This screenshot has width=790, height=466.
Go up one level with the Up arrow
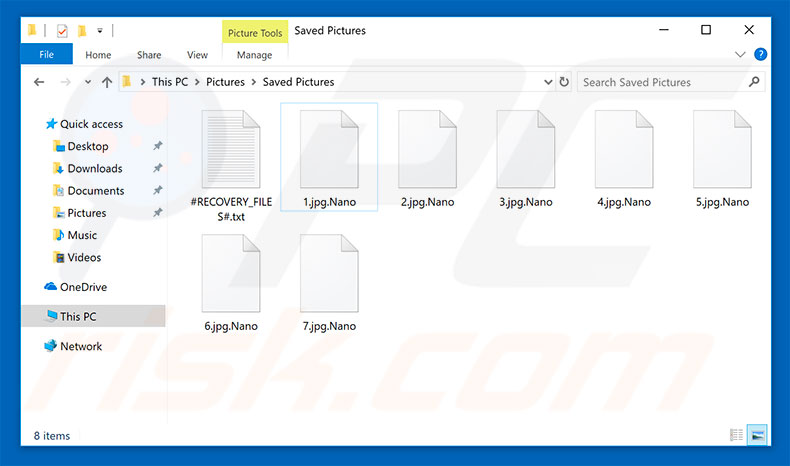107,82
